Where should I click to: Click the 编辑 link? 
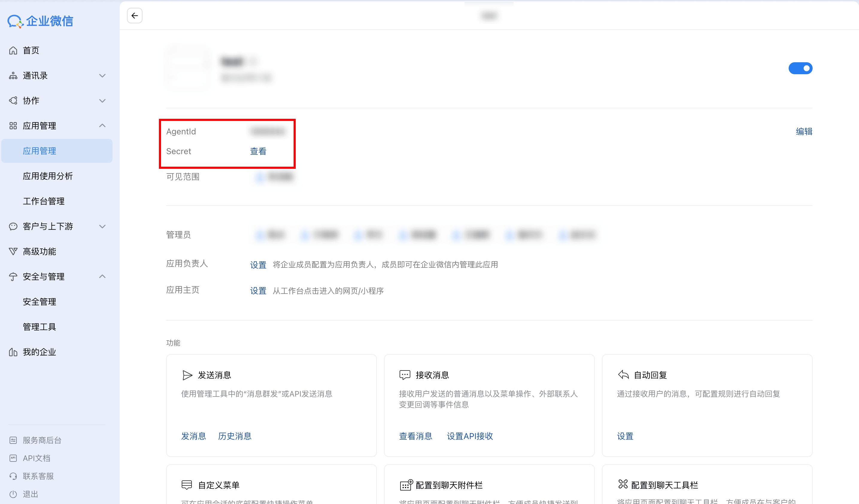[x=804, y=132]
